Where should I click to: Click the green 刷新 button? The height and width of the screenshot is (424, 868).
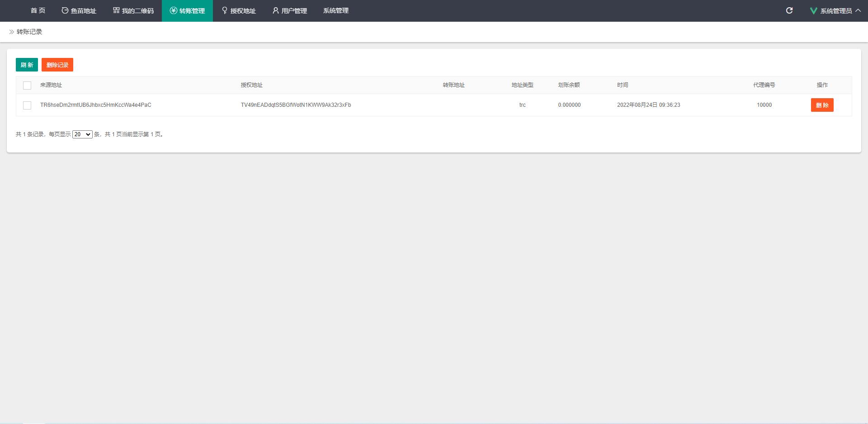point(27,65)
